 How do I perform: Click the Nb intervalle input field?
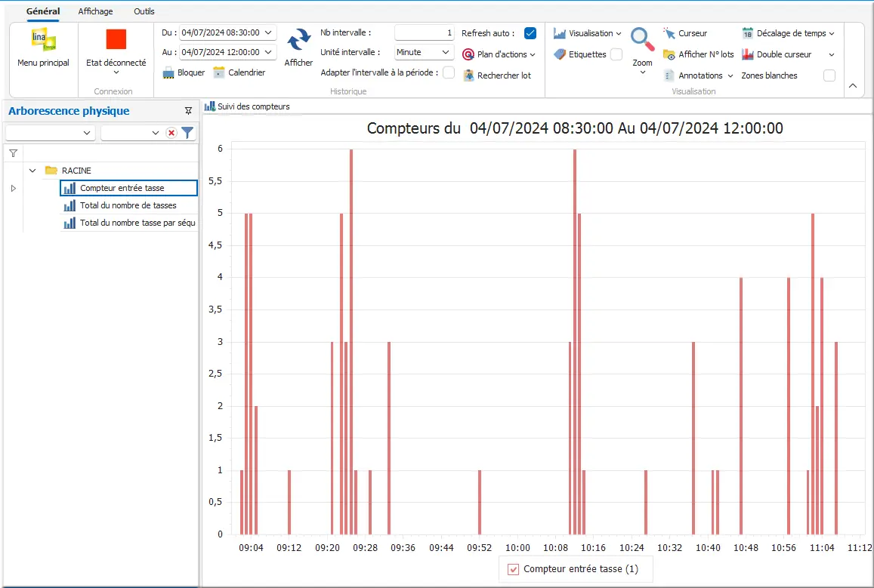[x=425, y=33]
